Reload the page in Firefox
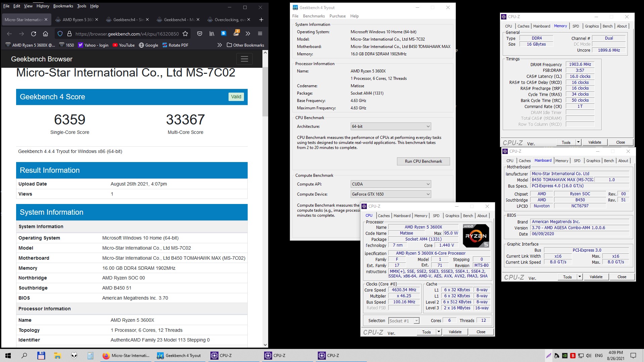This screenshot has width=644, height=362. pyautogui.click(x=34, y=34)
